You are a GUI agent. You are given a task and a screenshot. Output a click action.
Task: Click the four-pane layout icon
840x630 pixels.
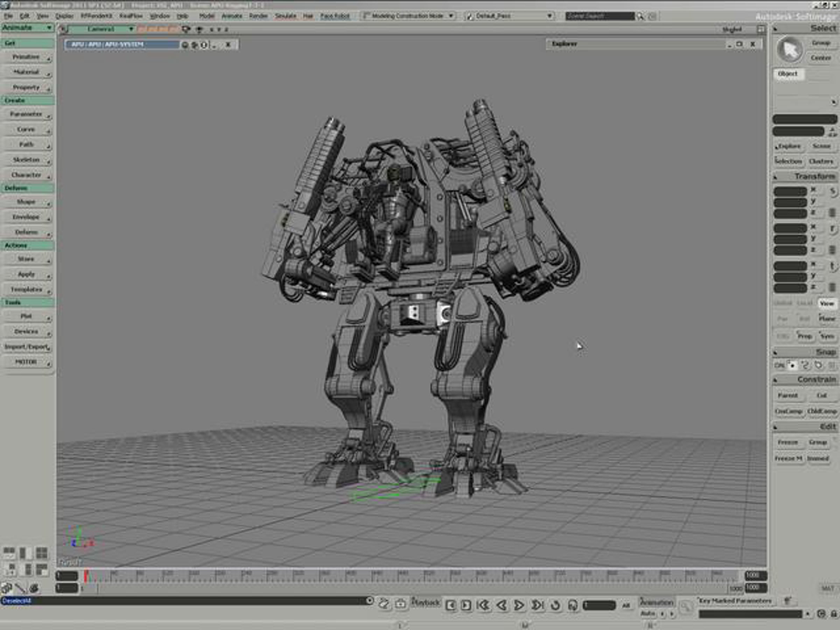[x=42, y=553]
